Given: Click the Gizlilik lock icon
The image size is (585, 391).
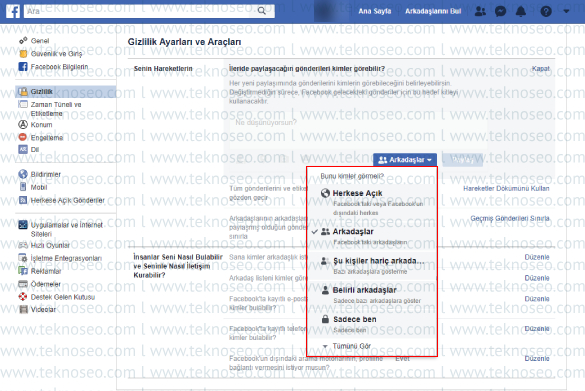Looking at the screenshot, I should tap(23, 91).
